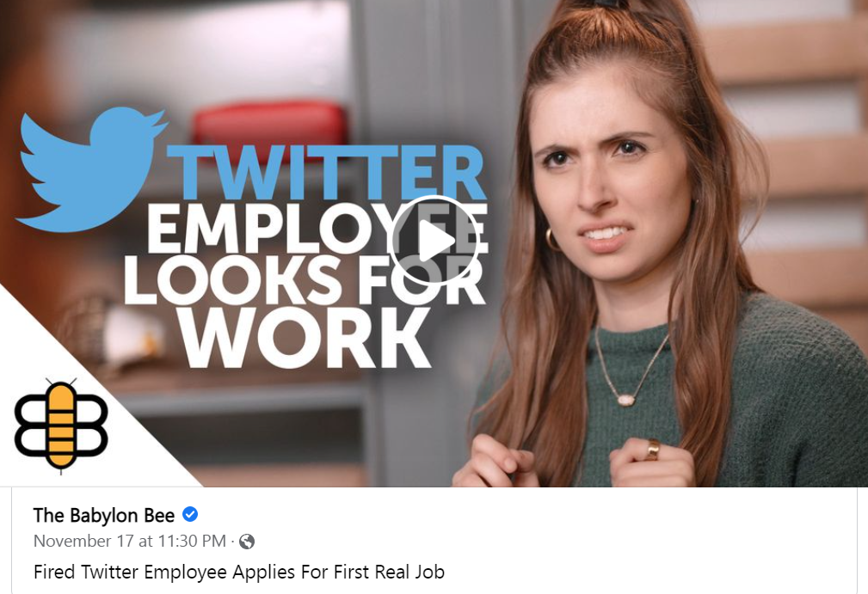Click the blue verified checkmark badge
868x594 pixels.
tap(190, 514)
